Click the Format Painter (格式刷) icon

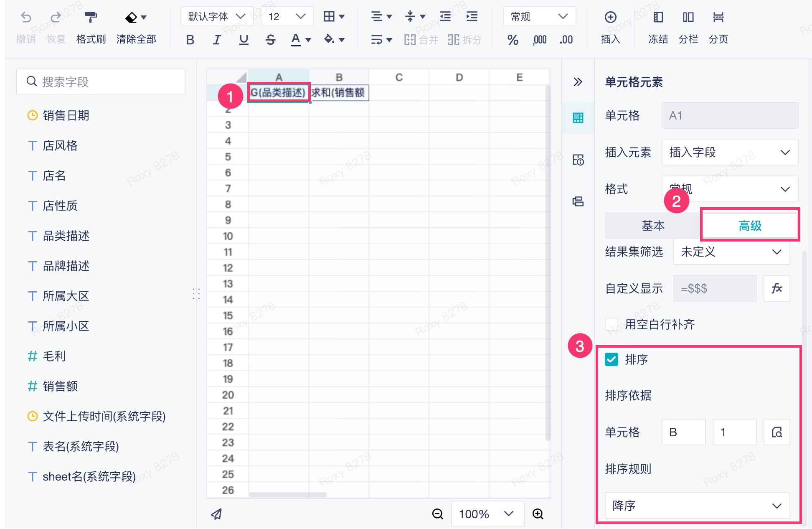tap(91, 17)
